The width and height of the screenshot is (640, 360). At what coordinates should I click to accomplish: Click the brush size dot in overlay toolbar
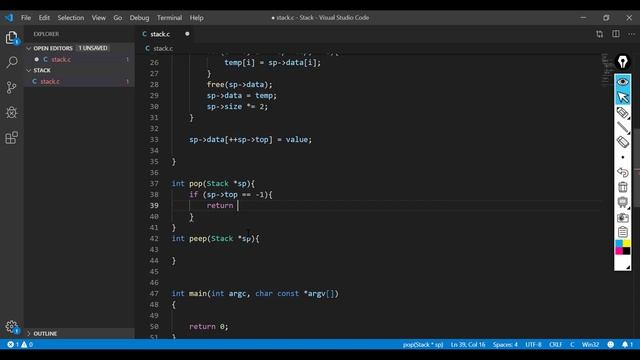click(x=622, y=157)
